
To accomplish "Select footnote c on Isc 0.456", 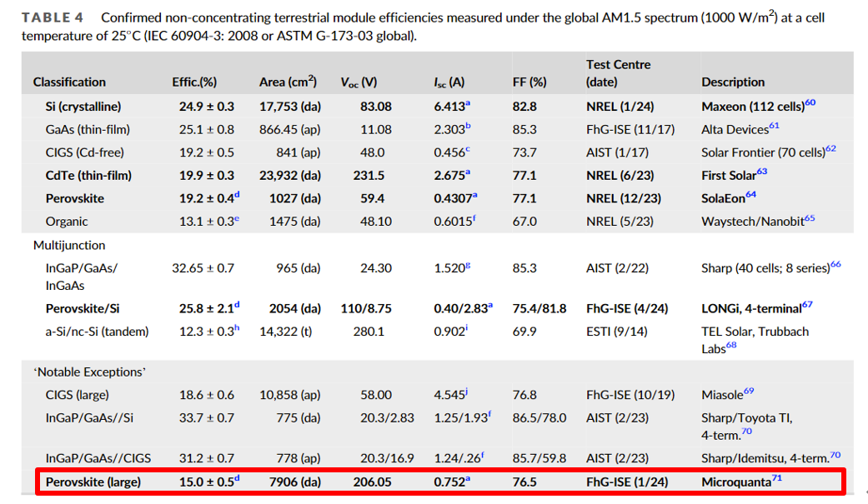I will [x=468, y=149].
